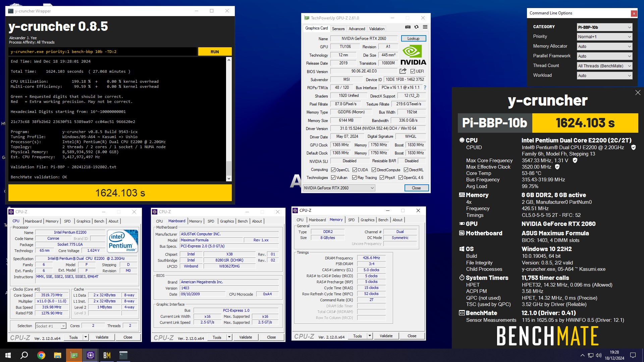Open the notification center from taskbar
Screen dimensions: 644x362
point(633,355)
